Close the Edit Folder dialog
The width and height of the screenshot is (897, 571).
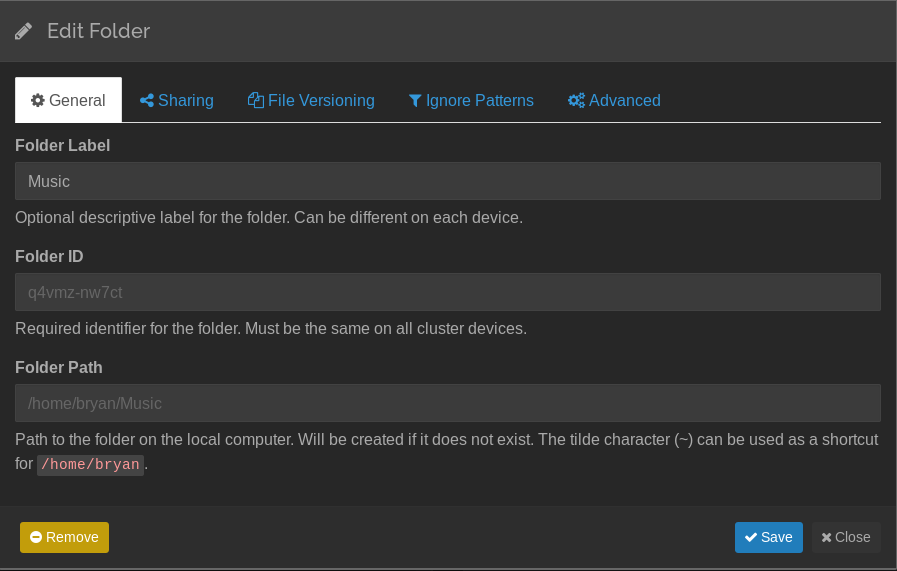(846, 537)
